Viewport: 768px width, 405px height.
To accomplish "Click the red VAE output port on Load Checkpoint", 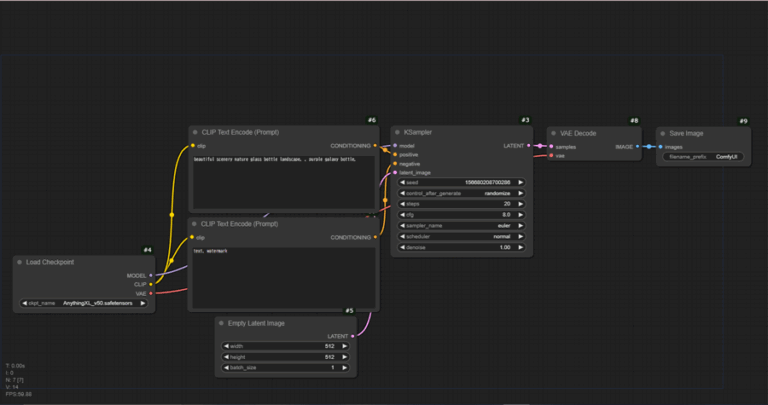I will click(x=151, y=293).
